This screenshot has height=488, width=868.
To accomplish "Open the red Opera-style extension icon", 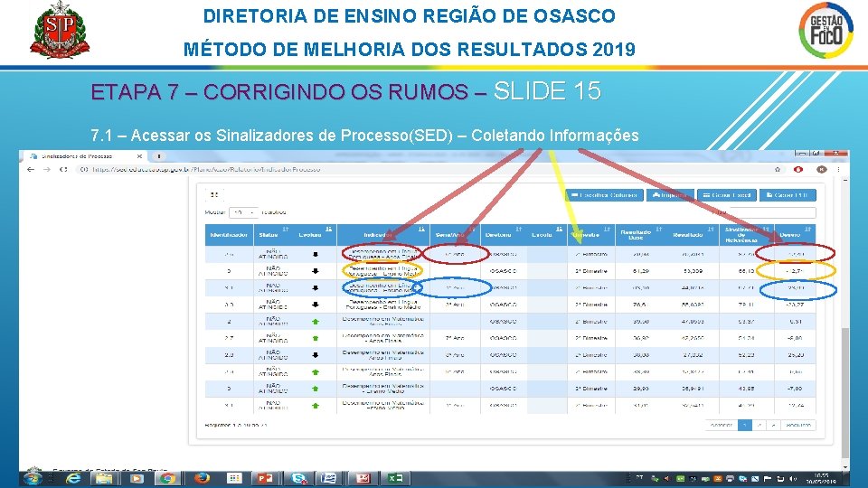I will (x=798, y=169).
